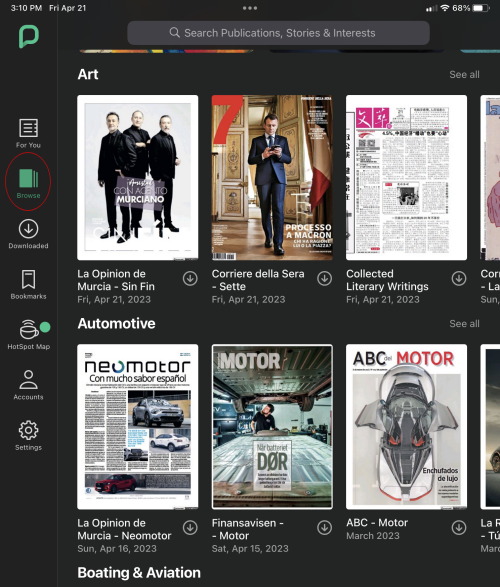Select 'ABC - Motor' title text
Image resolution: width=500 pixels, height=587 pixels.
pos(377,523)
